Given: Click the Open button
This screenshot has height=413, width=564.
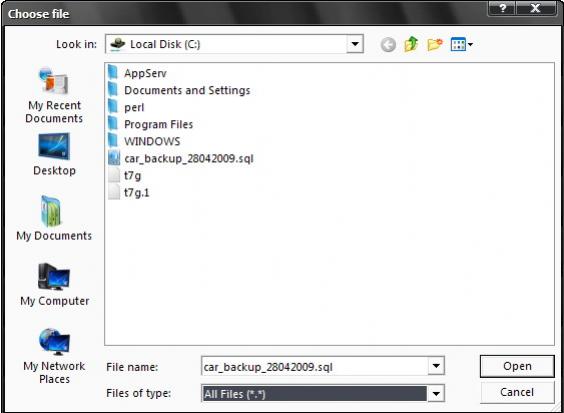Looking at the screenshot, I should pyautogui.click(x=517, y=366).
